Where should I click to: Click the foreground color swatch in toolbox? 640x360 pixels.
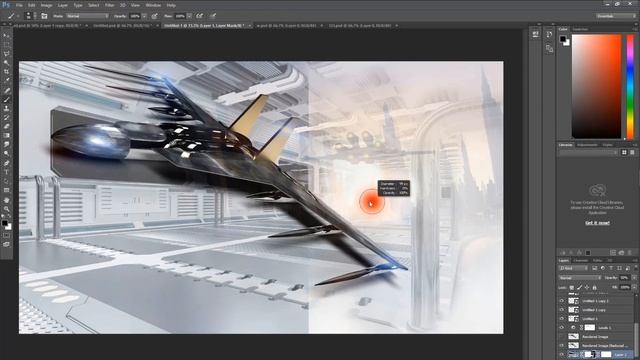4,223
